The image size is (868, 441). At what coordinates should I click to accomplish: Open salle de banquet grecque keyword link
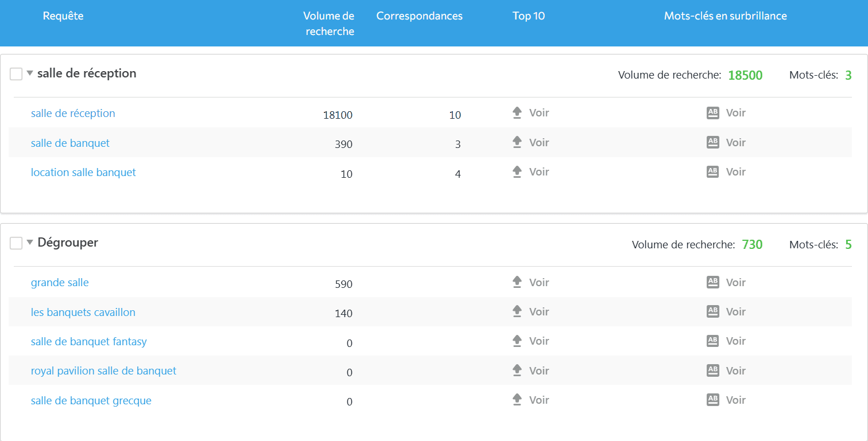pos(91,400)
